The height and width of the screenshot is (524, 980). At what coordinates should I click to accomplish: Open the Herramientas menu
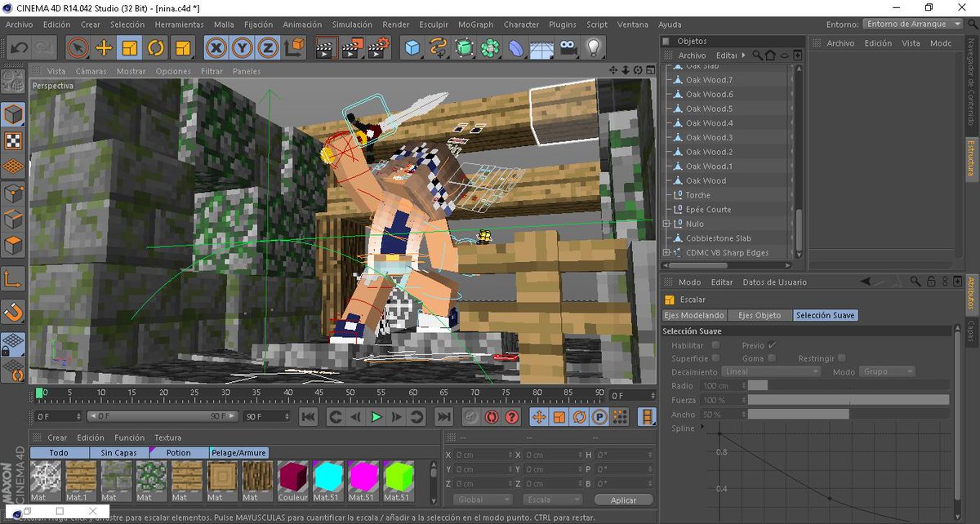tap(179, 24)
